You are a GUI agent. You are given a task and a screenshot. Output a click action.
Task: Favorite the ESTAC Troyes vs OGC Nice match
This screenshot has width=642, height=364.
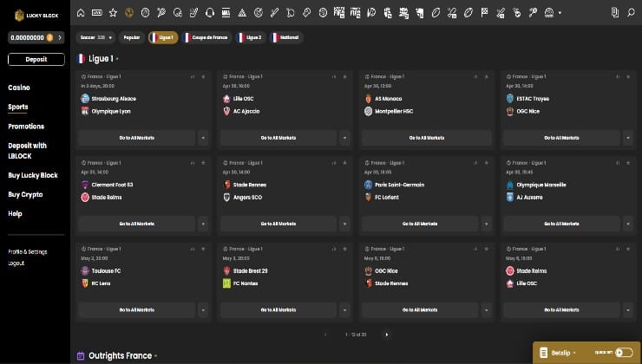[x=628, y=77]
